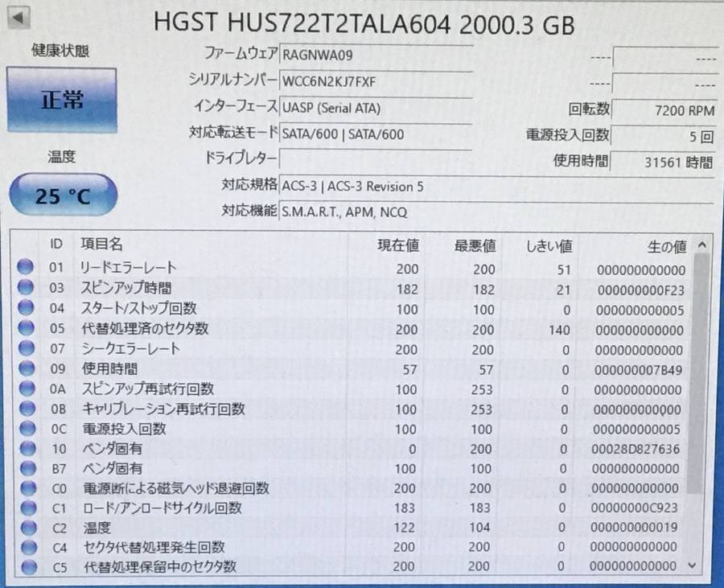Screen dimensions: 724x588
Task: Select the スタート/ストップ回数 row
Action: (352, 309)
